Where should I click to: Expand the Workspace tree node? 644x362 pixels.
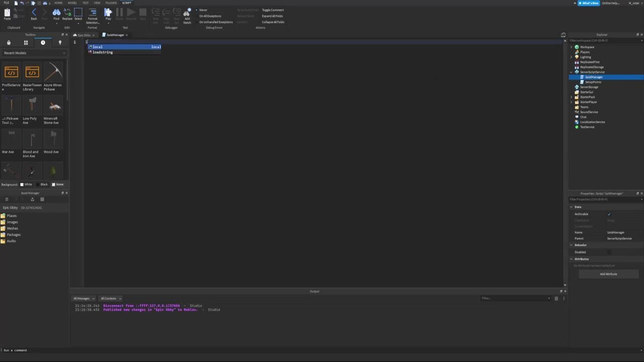click(x=571, y=47)
